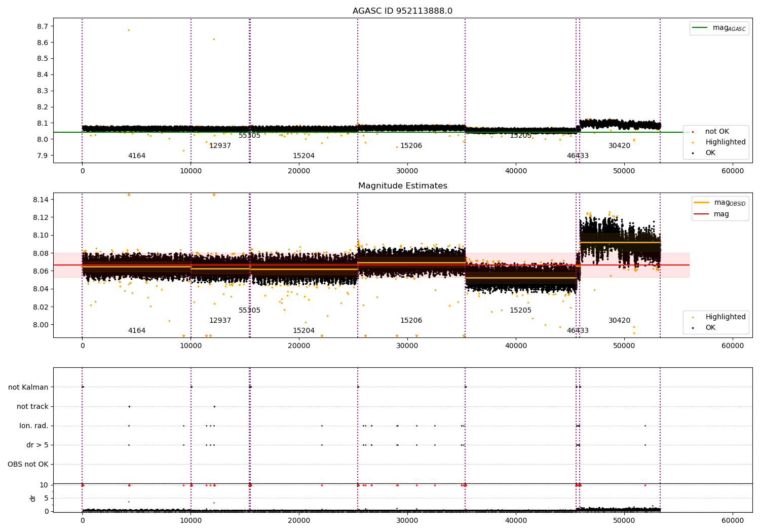Click OBSID label 30420 in Magnitude Estimates plot
This screenshot has width=760, height=532.
pyautogui.click(x=619, y=321)
